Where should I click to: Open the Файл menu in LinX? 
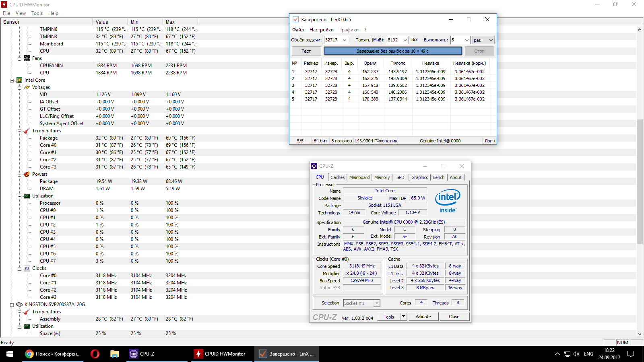click(298, 30)
